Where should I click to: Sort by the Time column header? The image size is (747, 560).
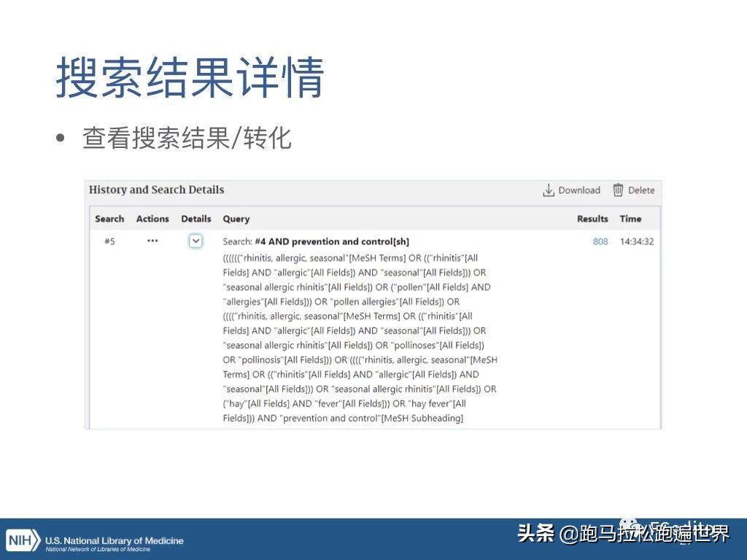(x=630, y=218)
